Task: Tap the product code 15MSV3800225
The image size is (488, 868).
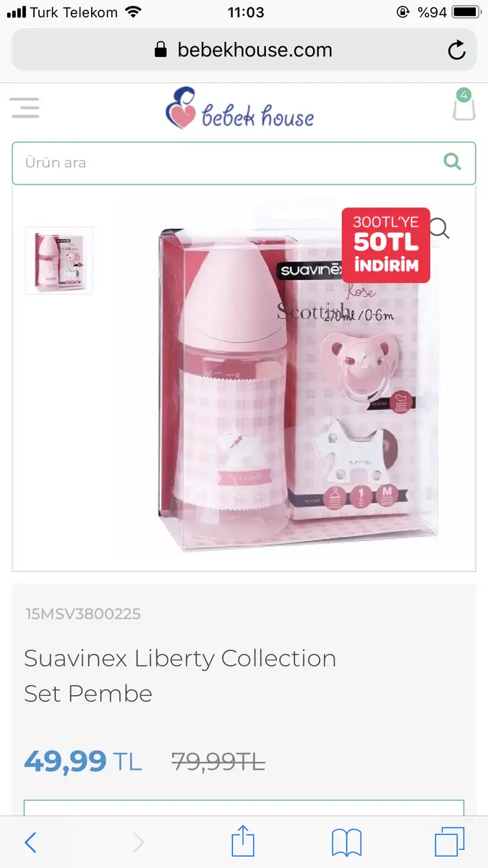Action: point(83,614)
